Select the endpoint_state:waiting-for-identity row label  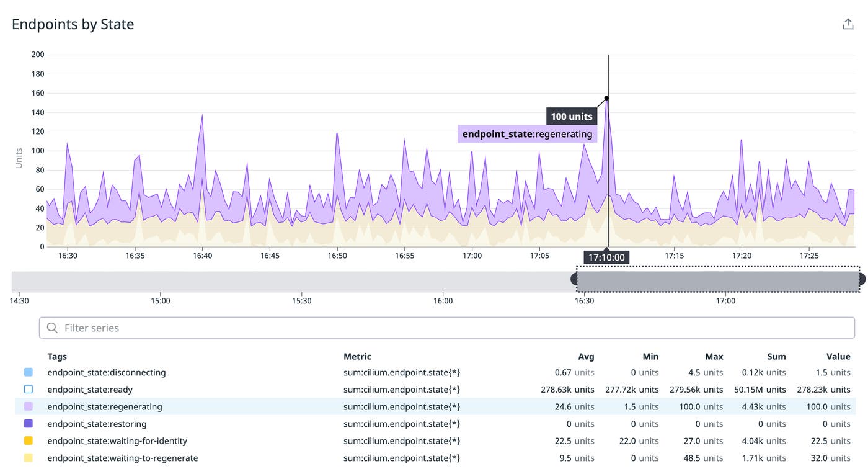(x=117, y=441)
